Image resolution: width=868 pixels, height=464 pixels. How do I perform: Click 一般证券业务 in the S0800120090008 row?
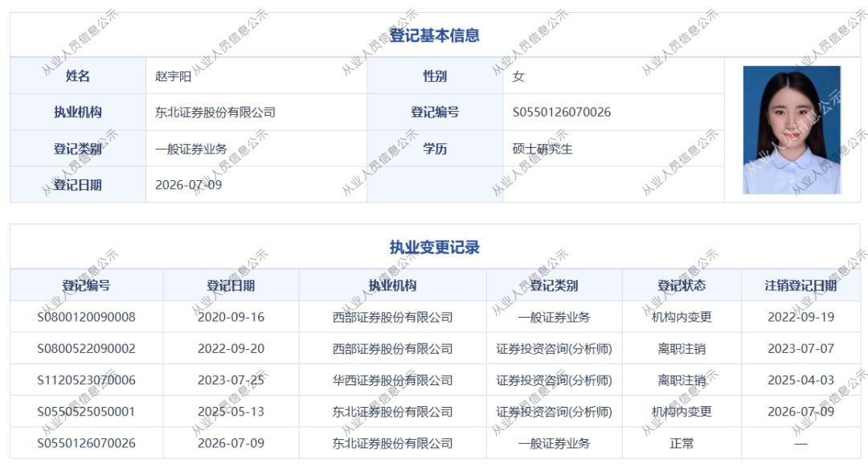(x=554, y=318)
